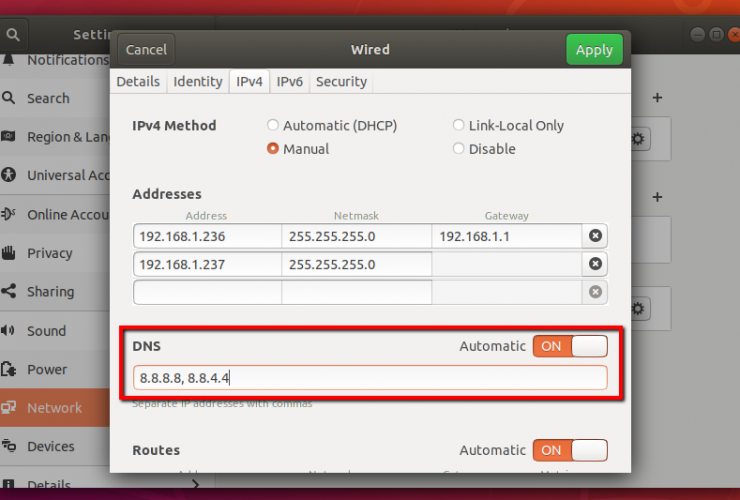Screen dimensions: 740x500
Task: Click the Sharing icon in sidebar
Action: pos(9,292)
